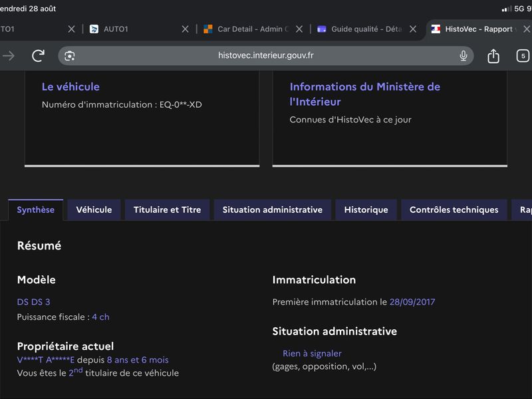Open the Synthèse section tab
This screenshot has width=532, height=399.
pos(36,209)
